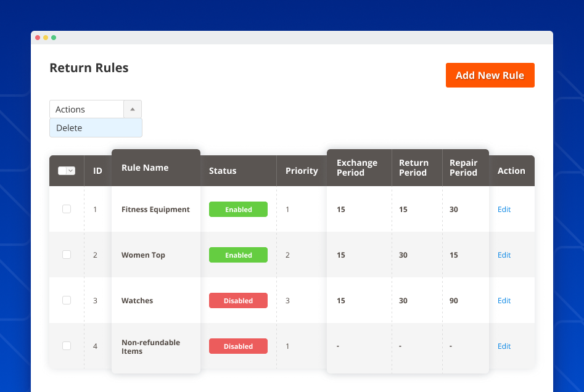The height and width of the screenshot is (392, 584).
Task: Edit the Women Top rule
Action: point(504,255)
